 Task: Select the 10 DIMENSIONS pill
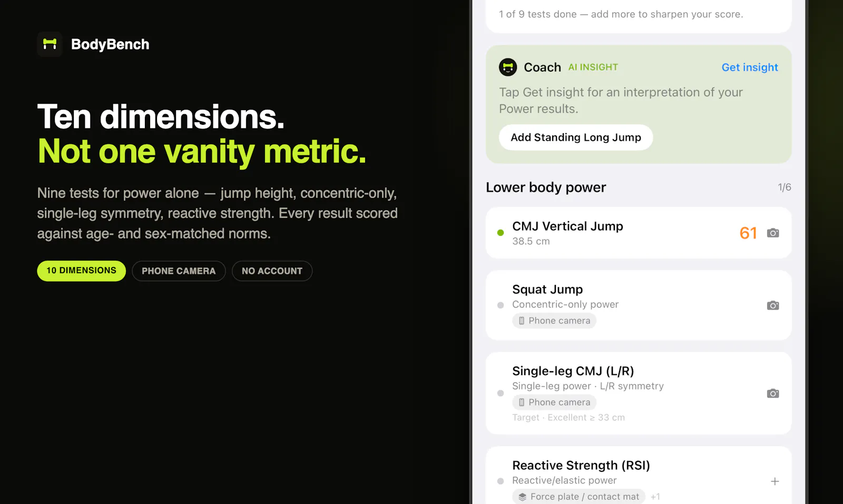point(81,271)
